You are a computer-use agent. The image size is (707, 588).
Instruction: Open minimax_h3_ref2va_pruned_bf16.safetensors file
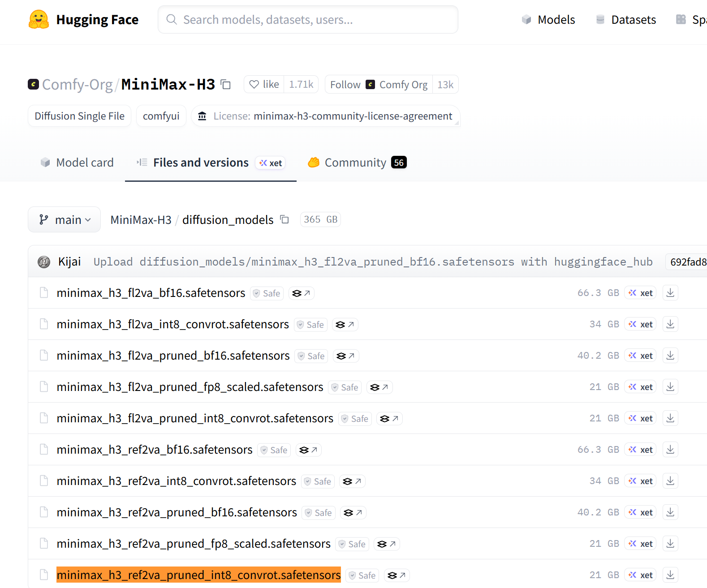point(177,512)
